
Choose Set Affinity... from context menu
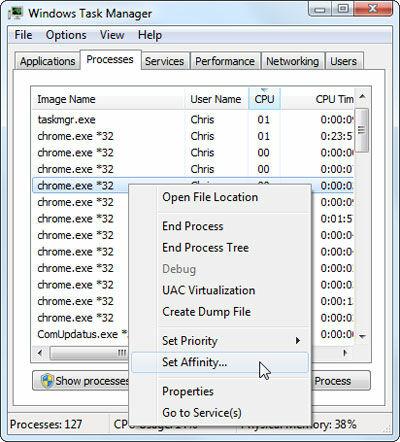(220, 362)
